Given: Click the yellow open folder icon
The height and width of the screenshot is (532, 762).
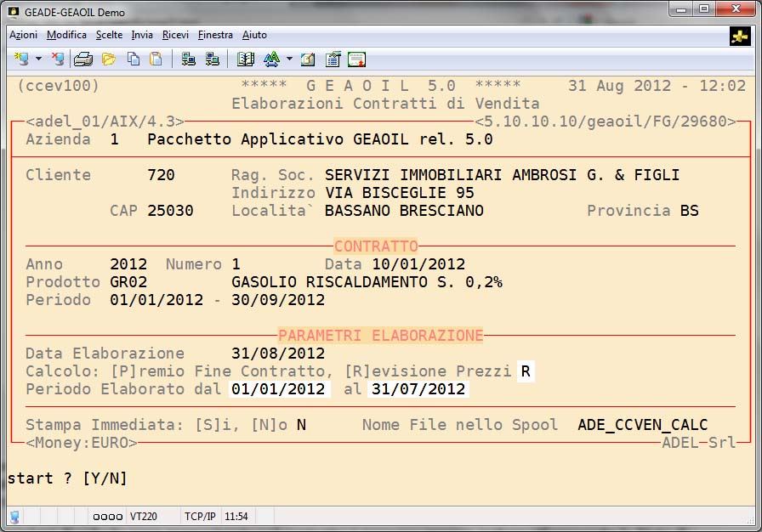Looking at the screenshot, I should pos(109,59).
